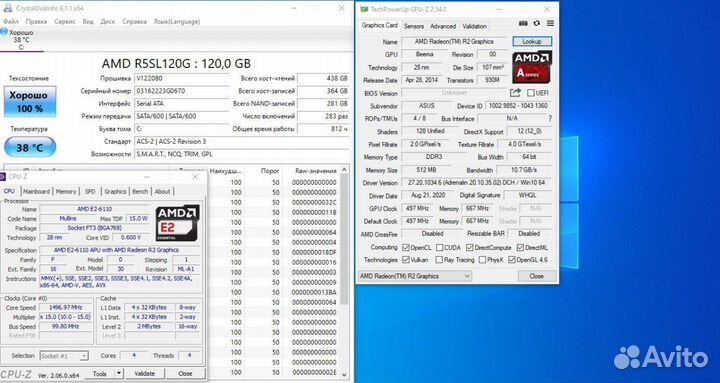Screen dimensions: 720x383
Task: Click the Validate button in CPU-Z
Action: tap(145, 373)
